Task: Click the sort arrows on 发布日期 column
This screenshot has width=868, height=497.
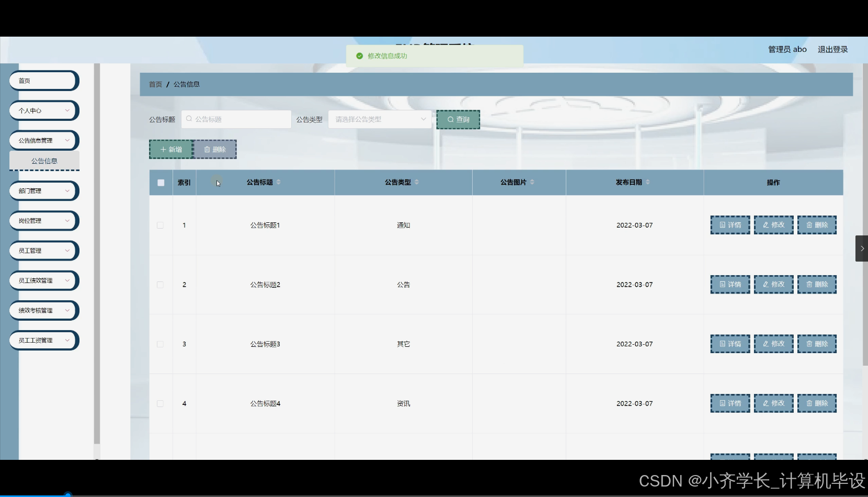Action: (647, 182)
